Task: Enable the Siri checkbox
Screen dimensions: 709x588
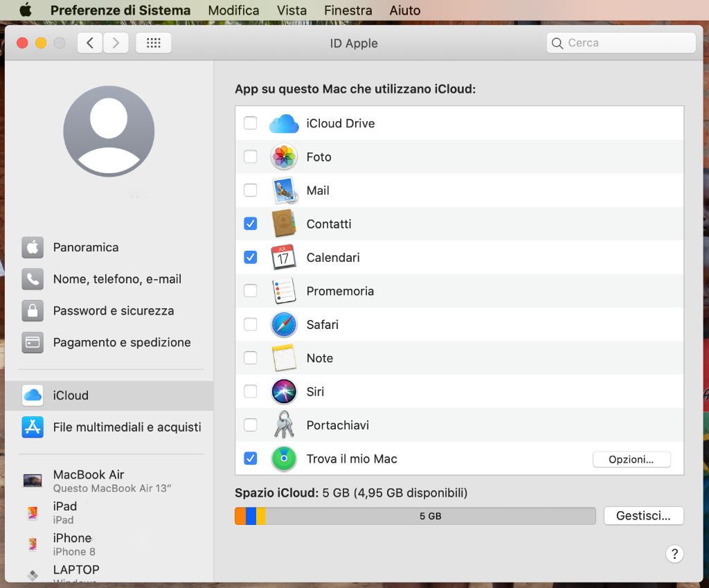Action: pyautogui.click(x=251, y=391)
